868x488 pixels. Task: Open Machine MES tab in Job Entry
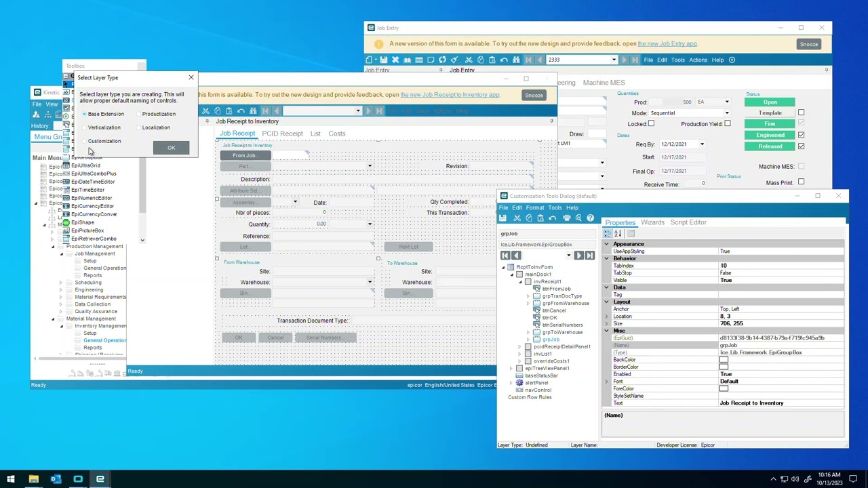(x=604, y=83)
